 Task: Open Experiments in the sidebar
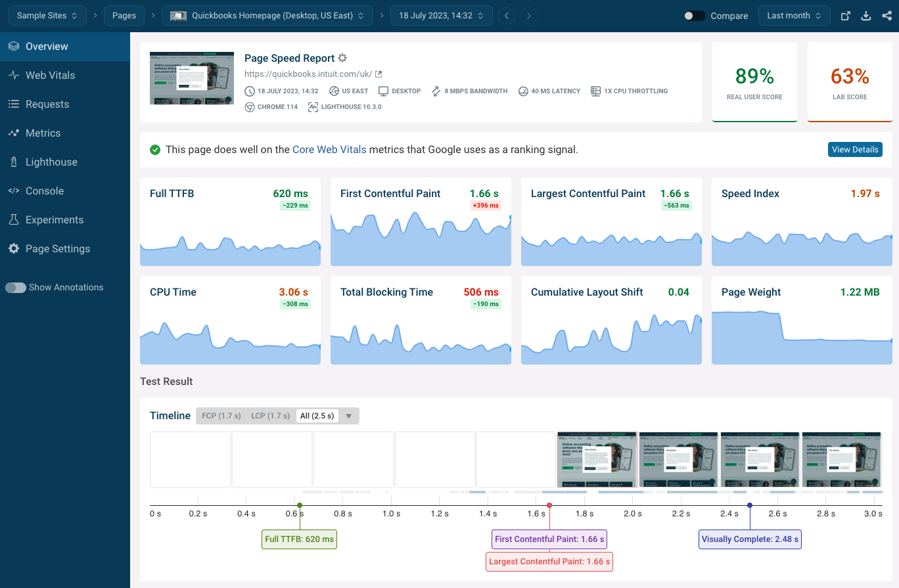pos(65,220)
